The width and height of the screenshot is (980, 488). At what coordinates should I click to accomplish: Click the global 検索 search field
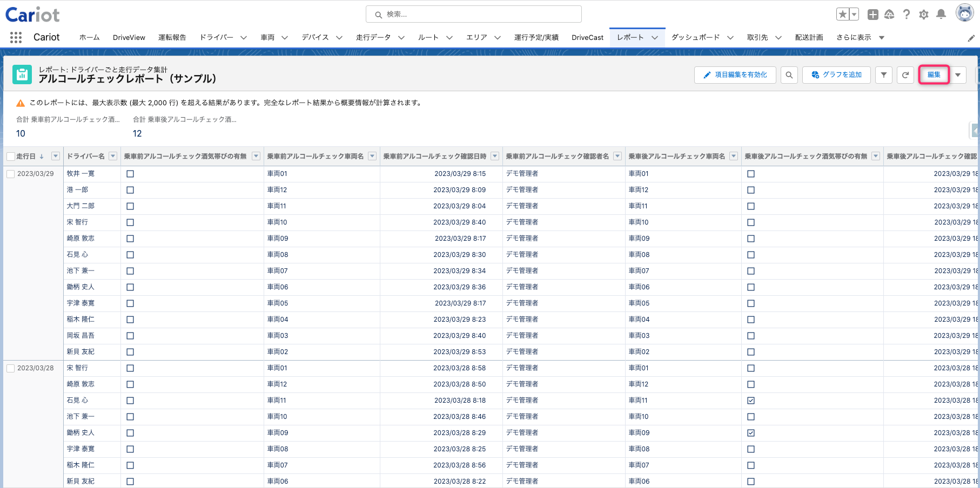[474, 15]
